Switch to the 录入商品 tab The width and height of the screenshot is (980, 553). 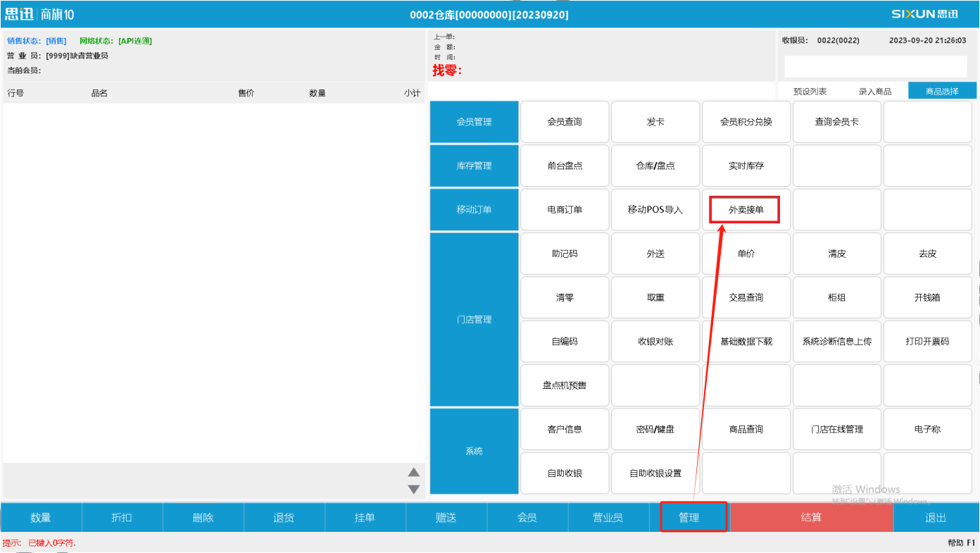(875, 91)
